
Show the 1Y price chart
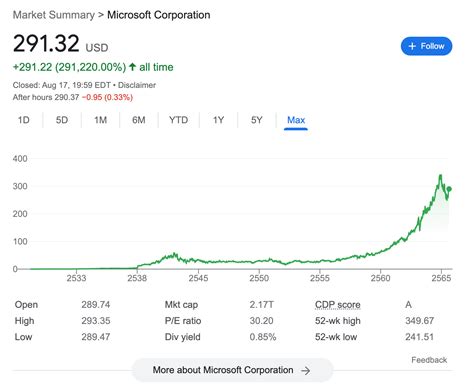pyautogui.click(x=218, y=120)
